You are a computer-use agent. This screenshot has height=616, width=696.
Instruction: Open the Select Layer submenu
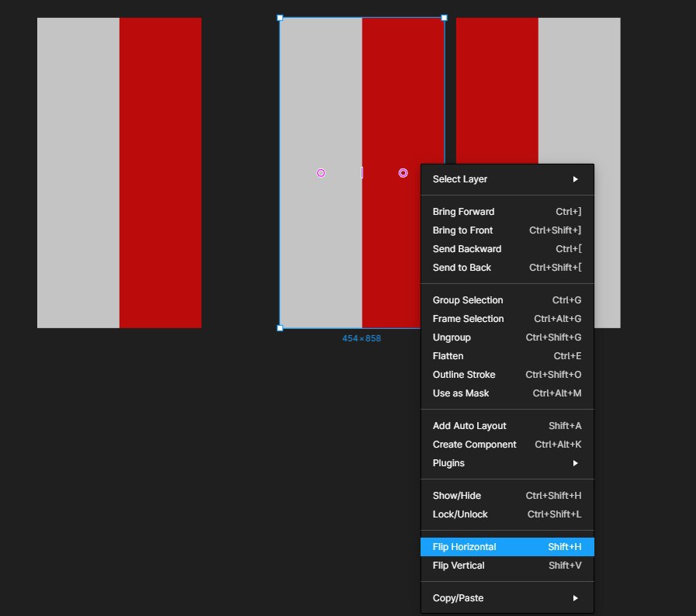tap(507, 179)
